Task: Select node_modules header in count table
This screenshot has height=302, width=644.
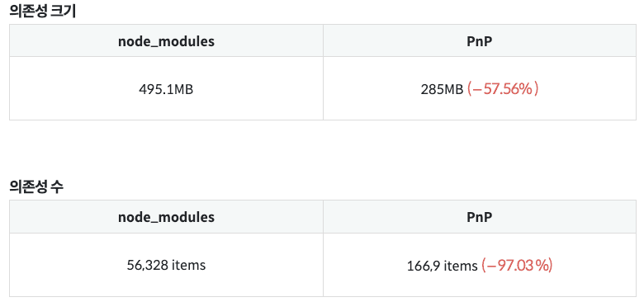Action: click(166, 217)
